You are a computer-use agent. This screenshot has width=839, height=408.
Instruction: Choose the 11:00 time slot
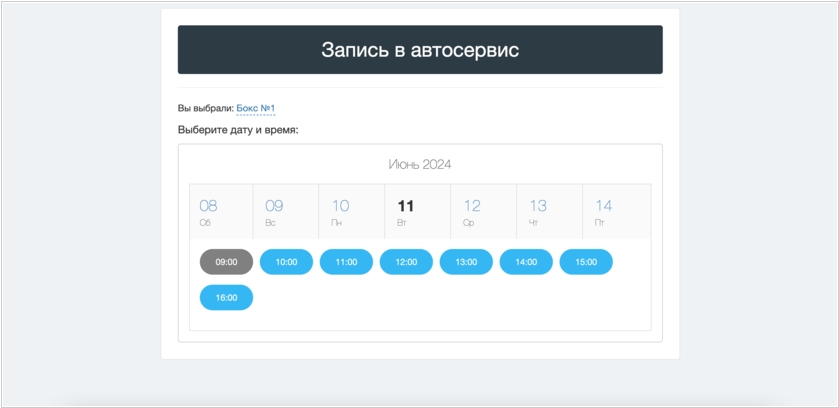(346, 262)
